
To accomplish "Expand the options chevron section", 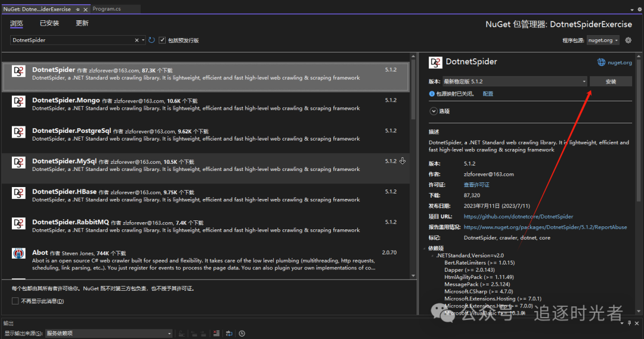I will [x=434, y=111].
